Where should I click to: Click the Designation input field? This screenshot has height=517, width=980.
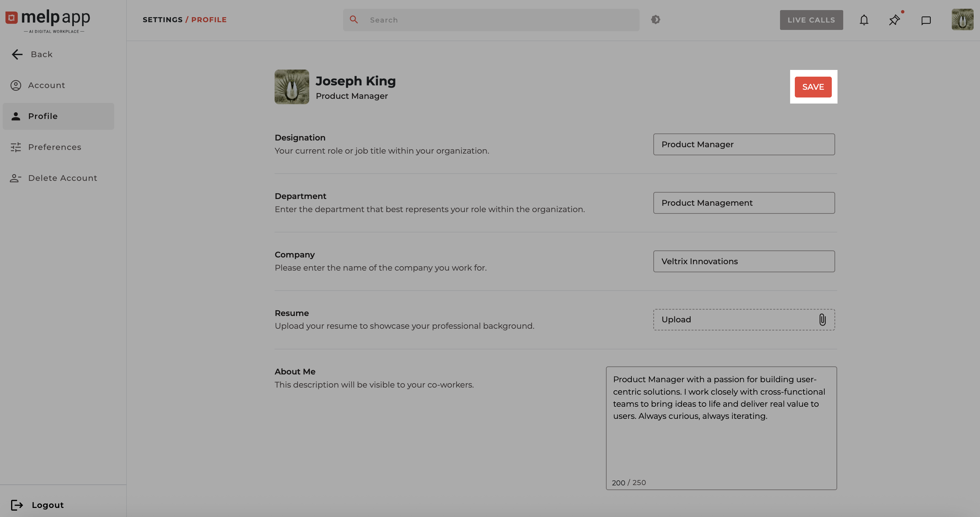744,144
